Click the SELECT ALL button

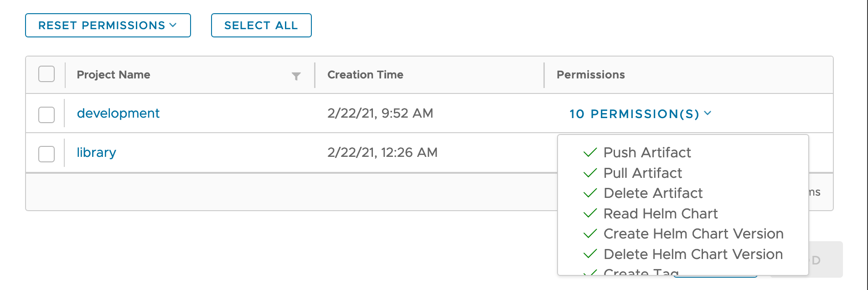[x=261, y=26]
